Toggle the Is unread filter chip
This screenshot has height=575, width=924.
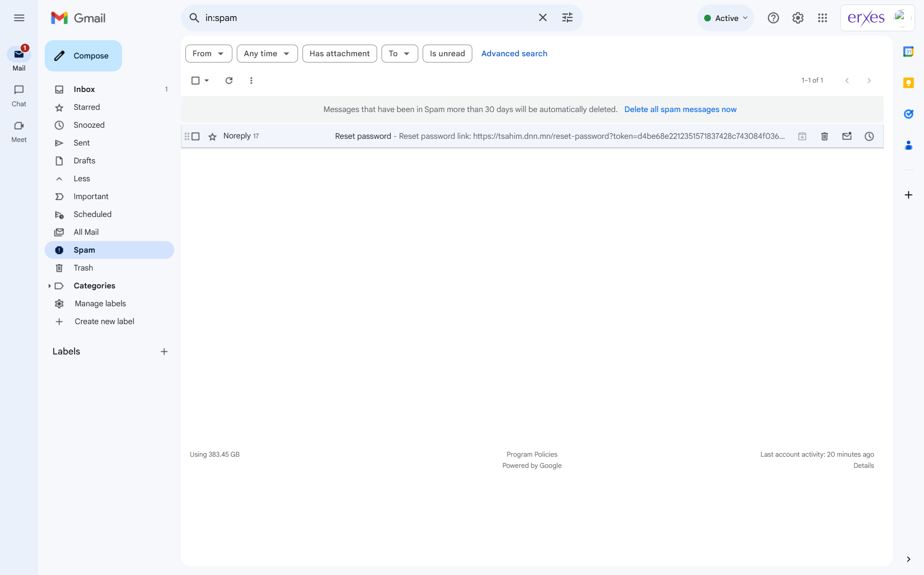coord(447,54)
